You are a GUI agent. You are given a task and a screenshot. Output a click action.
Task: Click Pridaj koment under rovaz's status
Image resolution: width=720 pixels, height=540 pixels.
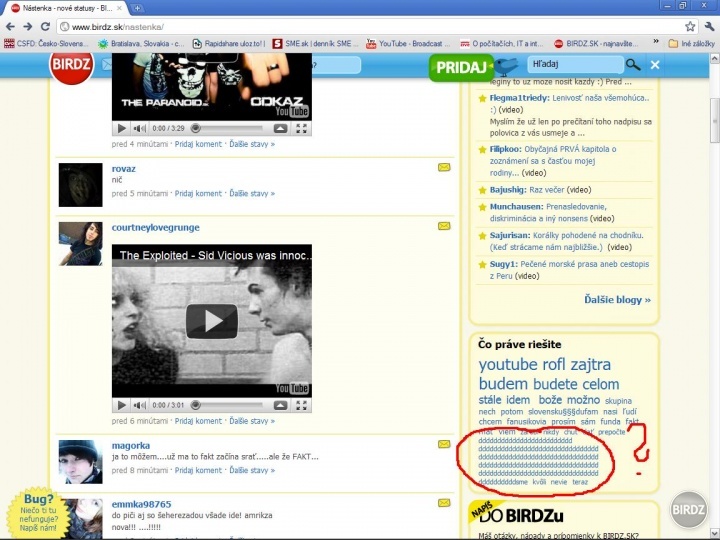pos(198,194)
